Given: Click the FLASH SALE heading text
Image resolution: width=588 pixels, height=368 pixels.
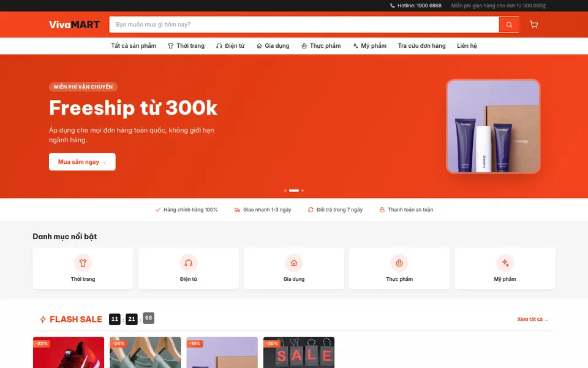Looking at the screenshot, I should pyautogui.click(x=76, y=319).
